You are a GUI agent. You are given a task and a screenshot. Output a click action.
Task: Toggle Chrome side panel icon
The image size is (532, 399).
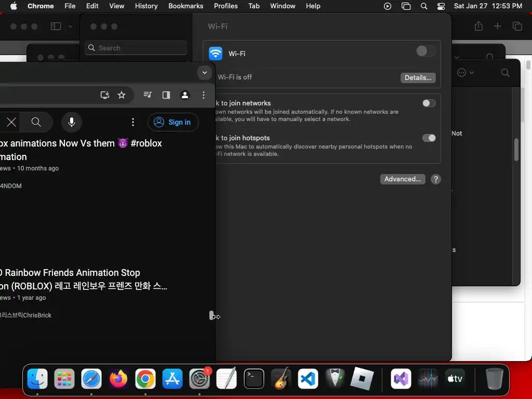[x=166, y=96]
